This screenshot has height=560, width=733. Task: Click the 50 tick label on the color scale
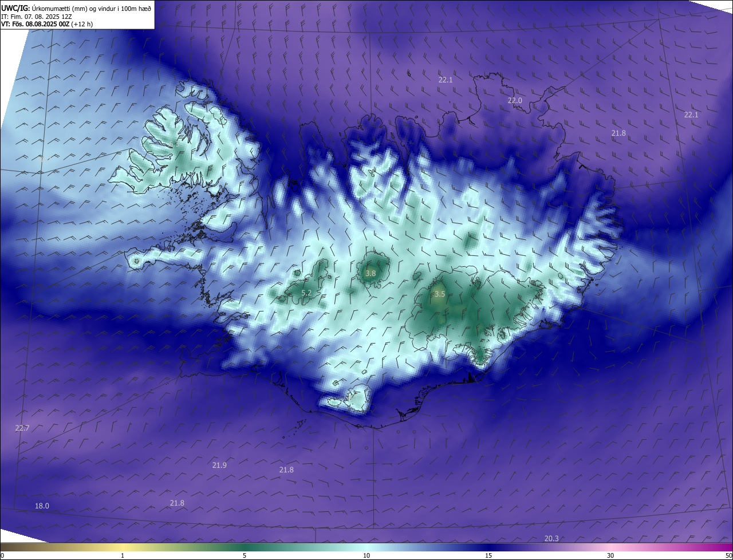click(728, 556)
